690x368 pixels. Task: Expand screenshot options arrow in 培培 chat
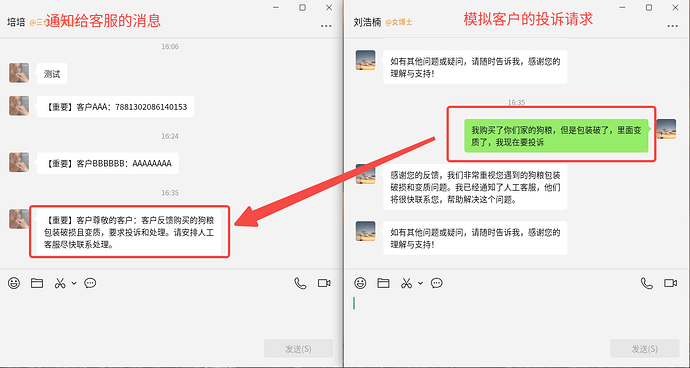(74, 283)
